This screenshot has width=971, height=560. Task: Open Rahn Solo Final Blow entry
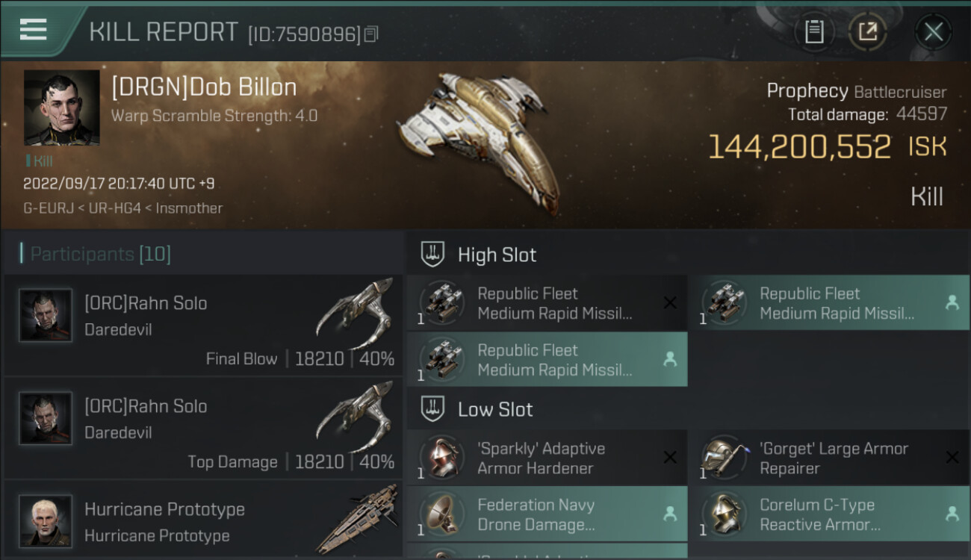pyautogui.click(x=203, y=325)
